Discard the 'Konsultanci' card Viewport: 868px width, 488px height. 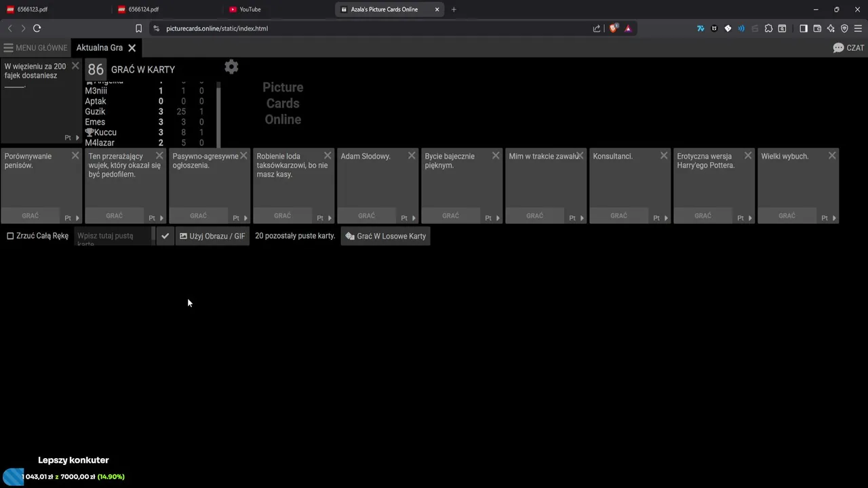tap(664, 156)
